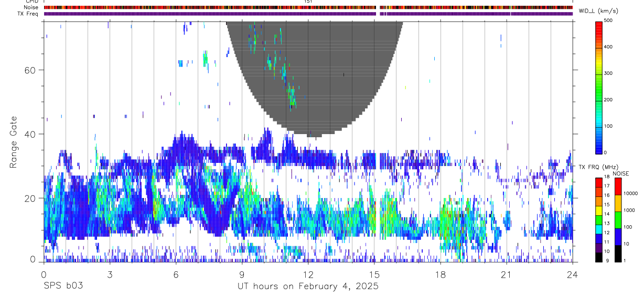Click the 'TX Freq' strip label at top left
This screenshot has width=644, height=297.
28,14
